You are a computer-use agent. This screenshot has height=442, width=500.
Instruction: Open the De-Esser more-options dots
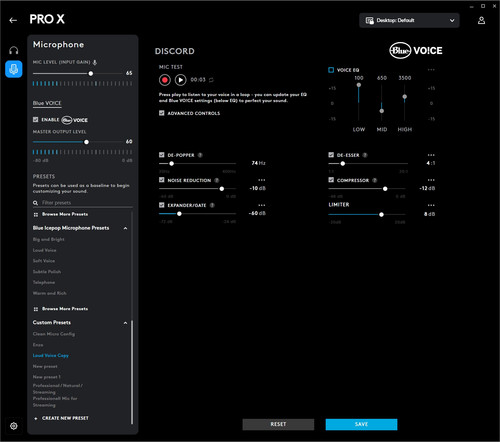431,155
